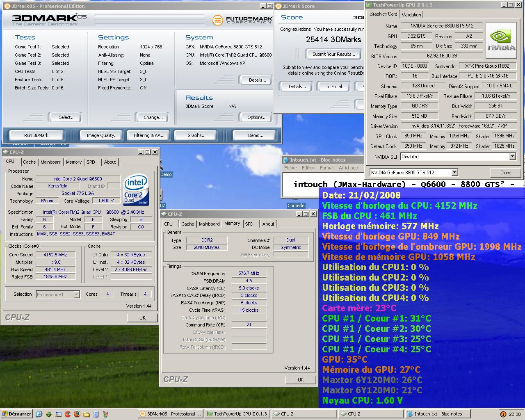Open the NVIDIA SLI dropdown in GPU-Z

point(512,157)
